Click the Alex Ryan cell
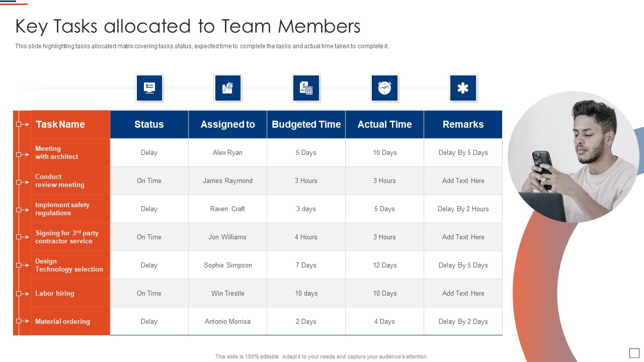Screen dimensions: 644x362 coord(228,152)
